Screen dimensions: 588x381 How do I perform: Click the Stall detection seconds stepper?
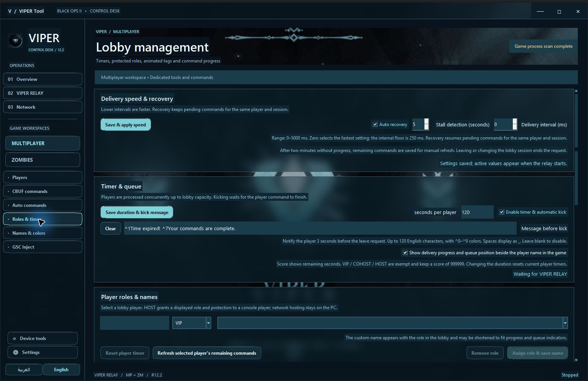click(x=426, y=124)
